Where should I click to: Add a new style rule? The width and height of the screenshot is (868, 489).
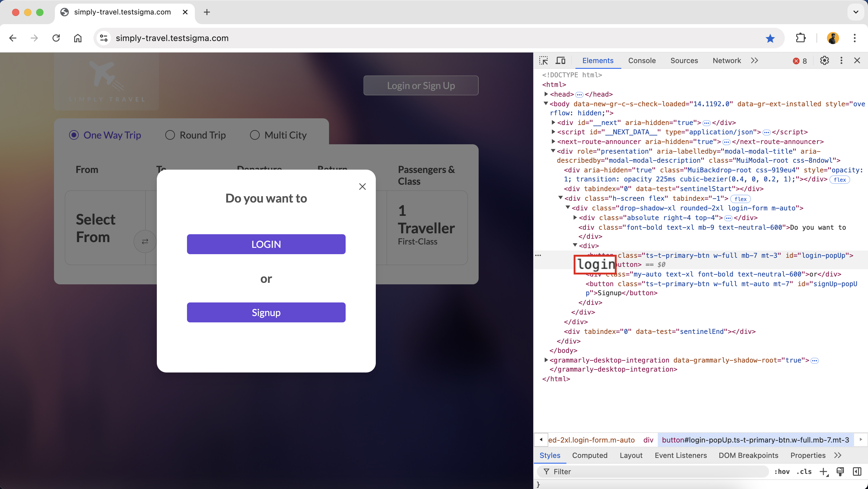(x=824, y=471)
